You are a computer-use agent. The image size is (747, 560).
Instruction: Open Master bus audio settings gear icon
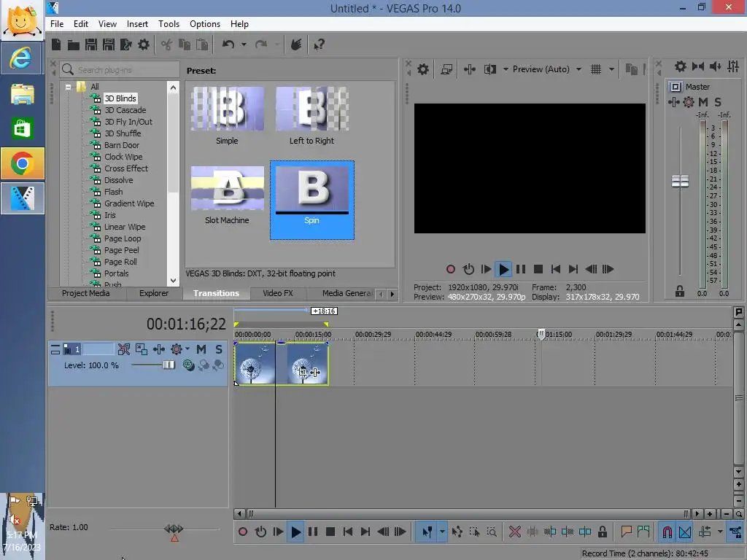[x=681, y=66]
